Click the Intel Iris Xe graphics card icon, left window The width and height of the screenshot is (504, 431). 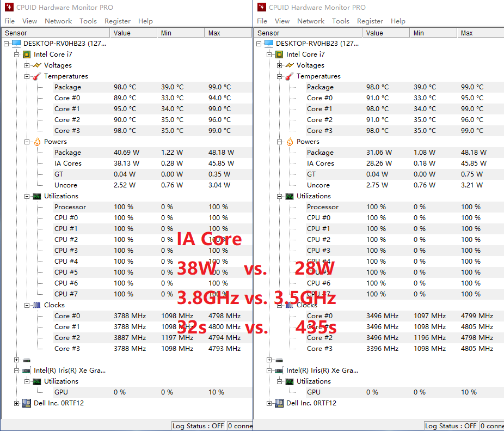(x=26, y=371)
